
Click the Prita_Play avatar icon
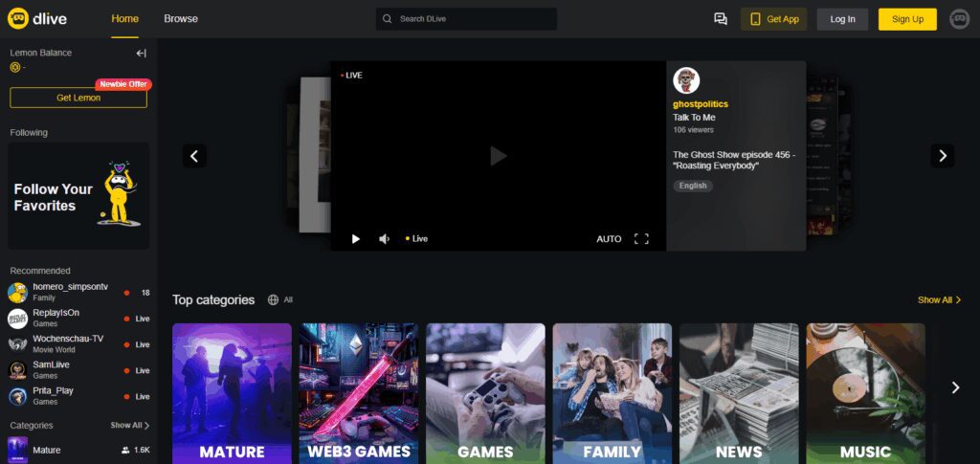coord(17,397)
